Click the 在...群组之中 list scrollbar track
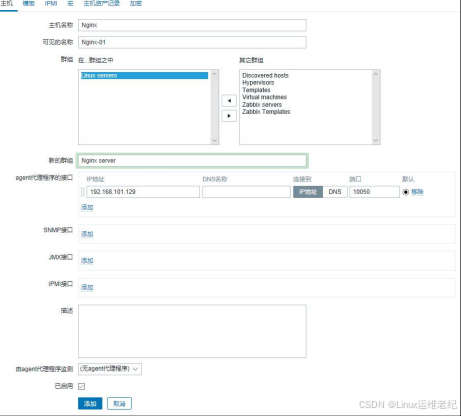The image size is (461, 416). [215, 107]
